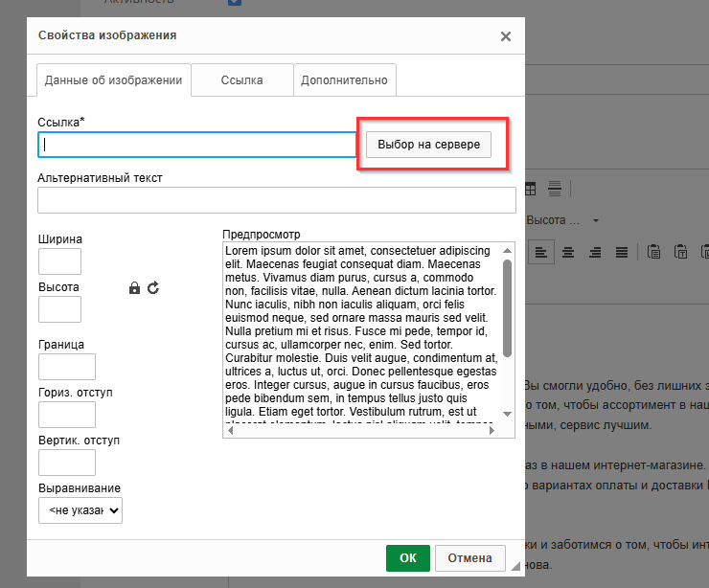This screenshot has height=588, width=709.
Task: Focus the 'Ссылка' URL input field
Action: click(x=196, y=145)
